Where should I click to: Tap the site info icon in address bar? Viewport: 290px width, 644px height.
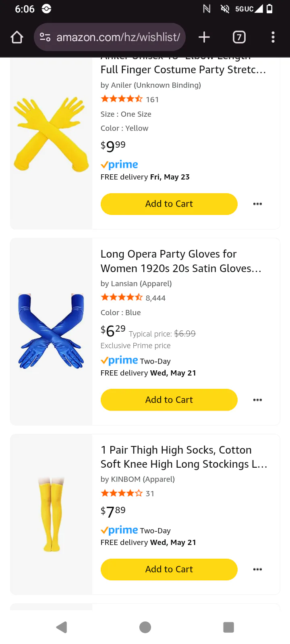tap(45, 37)
